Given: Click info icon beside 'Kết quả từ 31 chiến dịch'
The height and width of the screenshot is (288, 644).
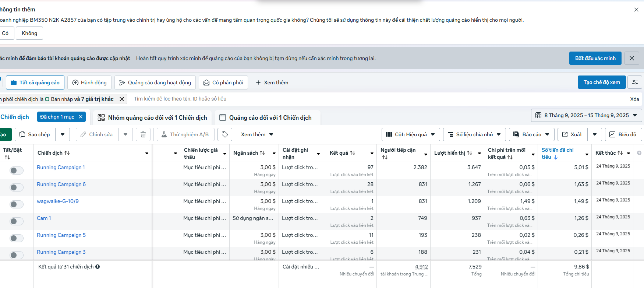Looking at the screenshot, I should tap(98, 267).
